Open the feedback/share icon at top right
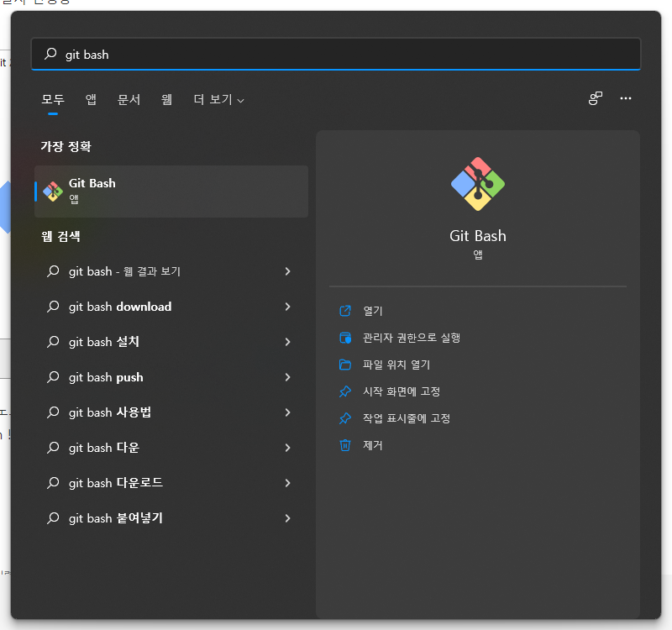This screenshot has height=630, width=672. (x=596, y=98)
